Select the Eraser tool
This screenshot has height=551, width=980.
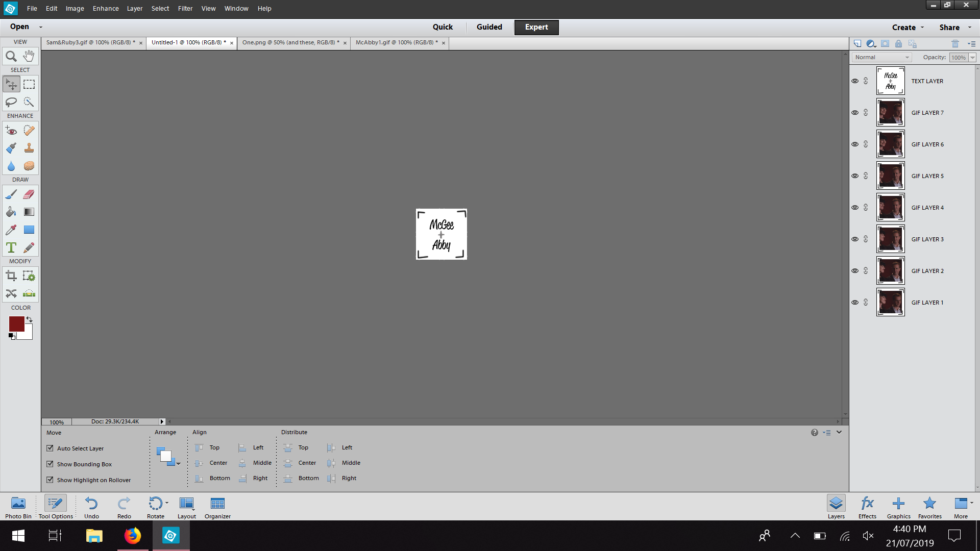point(29,194)
